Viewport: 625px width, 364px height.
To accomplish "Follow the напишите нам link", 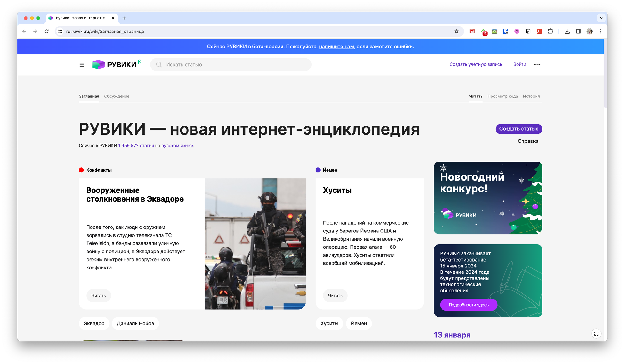I will (x=336, y=47).
